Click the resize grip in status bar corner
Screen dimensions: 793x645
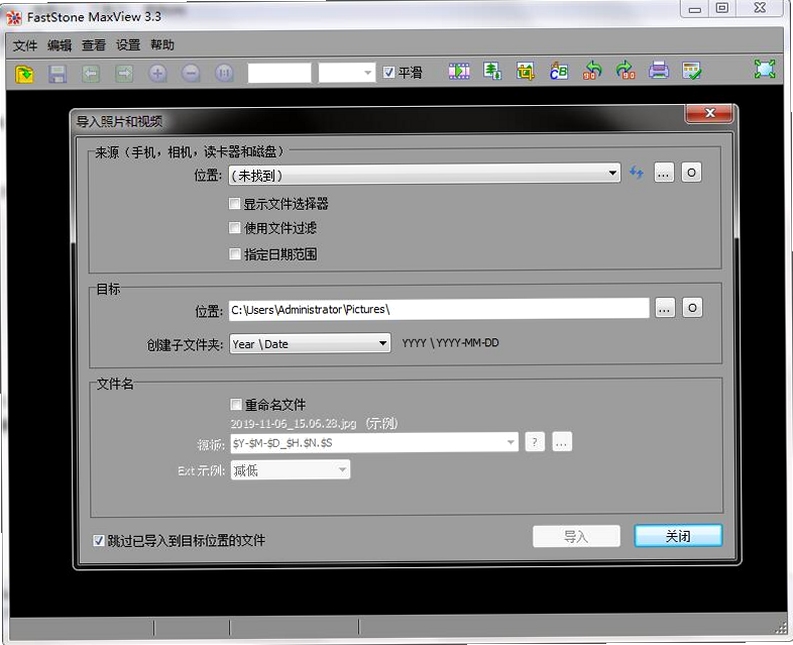pos(781,628)
